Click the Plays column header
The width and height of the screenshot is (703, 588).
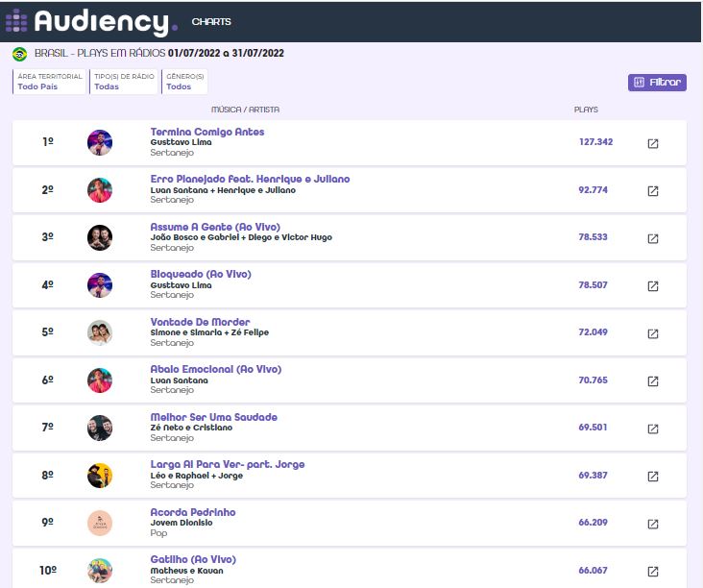[x=586, y=110]
